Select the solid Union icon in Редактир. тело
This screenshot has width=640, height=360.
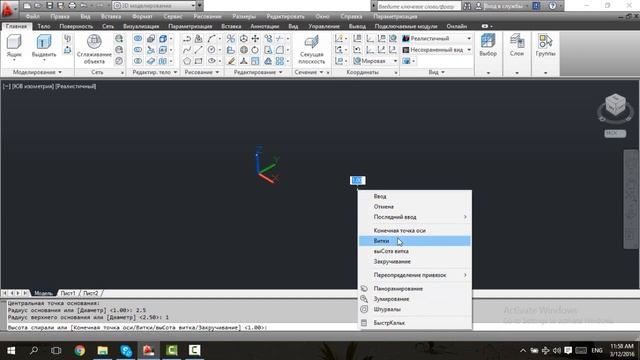click(138, 38)
